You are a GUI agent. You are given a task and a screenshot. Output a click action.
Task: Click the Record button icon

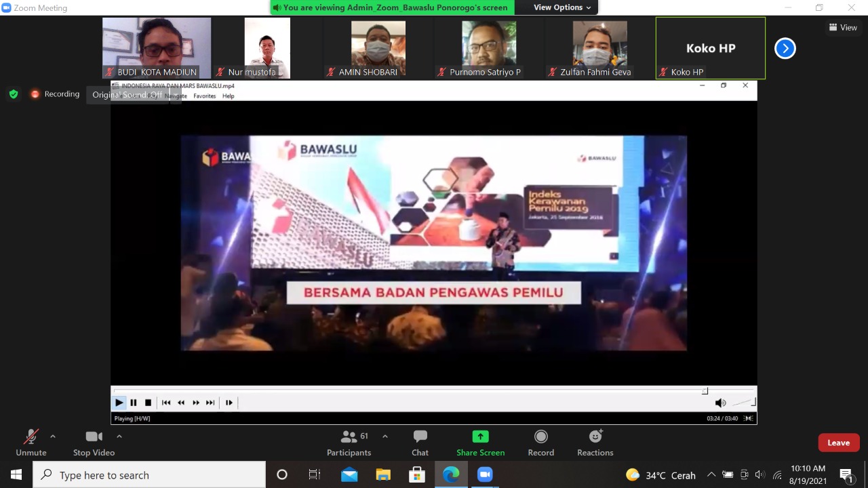[x=540, y=437]
